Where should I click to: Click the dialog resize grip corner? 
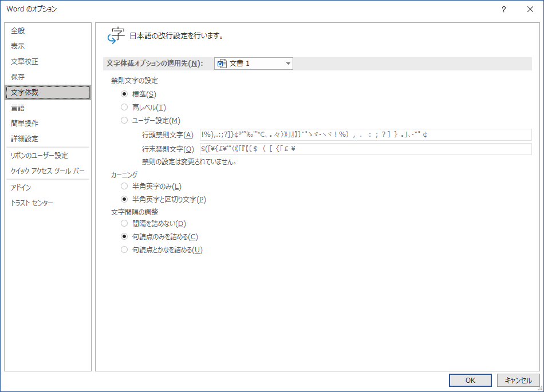click(x=540, y=388)
